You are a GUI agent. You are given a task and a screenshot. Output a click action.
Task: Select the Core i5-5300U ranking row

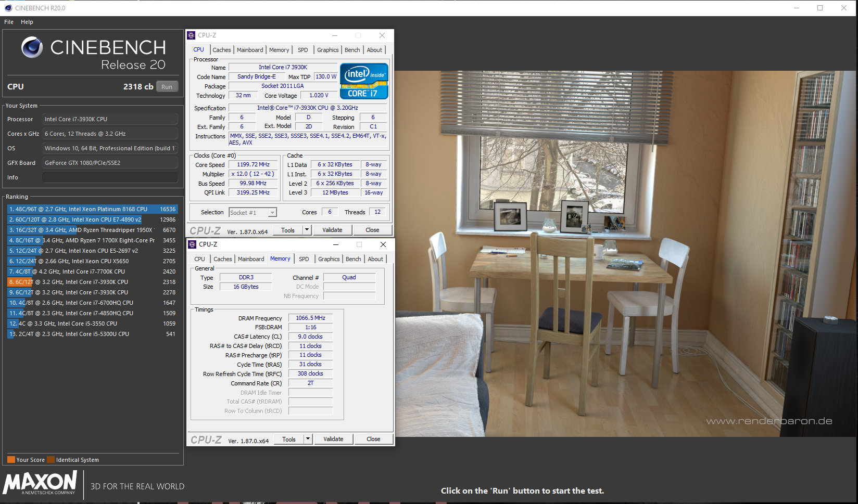[92, 334]
